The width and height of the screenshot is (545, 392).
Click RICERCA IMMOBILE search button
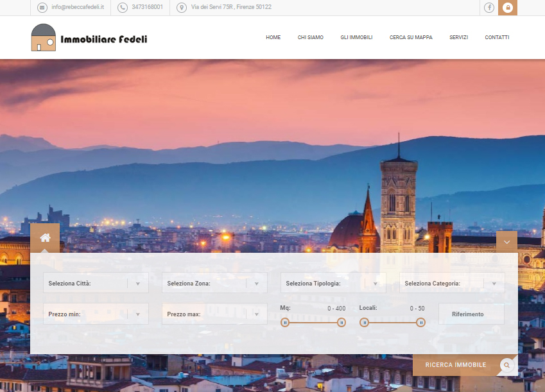click(465, 365)
